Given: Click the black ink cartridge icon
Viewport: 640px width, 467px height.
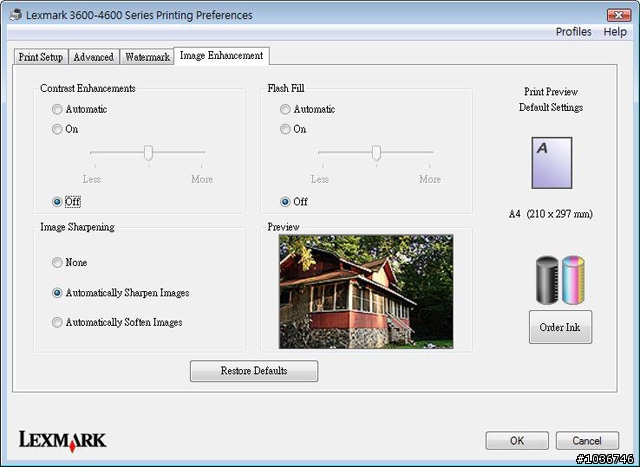Looking at the screenshot, I should coord(547,280).
